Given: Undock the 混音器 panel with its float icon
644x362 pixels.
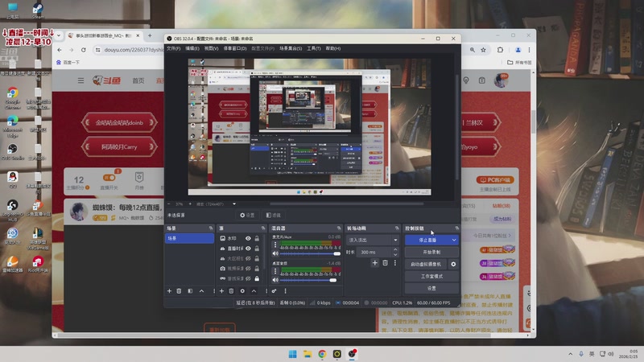Looking at the screenshot, I should [339, 228].
